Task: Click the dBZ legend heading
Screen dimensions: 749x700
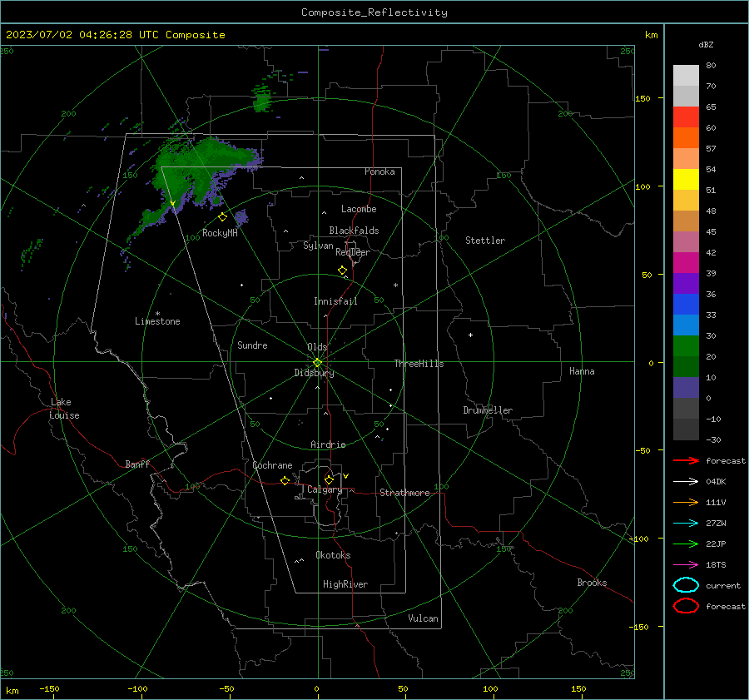Action: [x=706, y=44]
